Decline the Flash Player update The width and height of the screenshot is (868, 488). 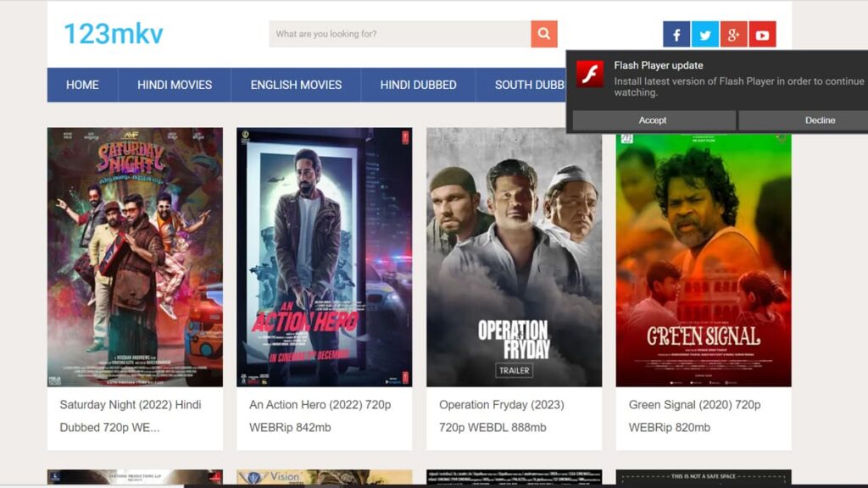[x=820, y=120]
